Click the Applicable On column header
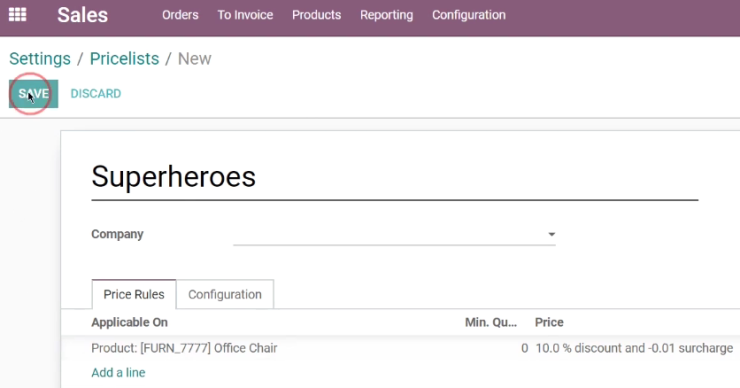The width and height of the screenshot is (740, 388). 129,322
